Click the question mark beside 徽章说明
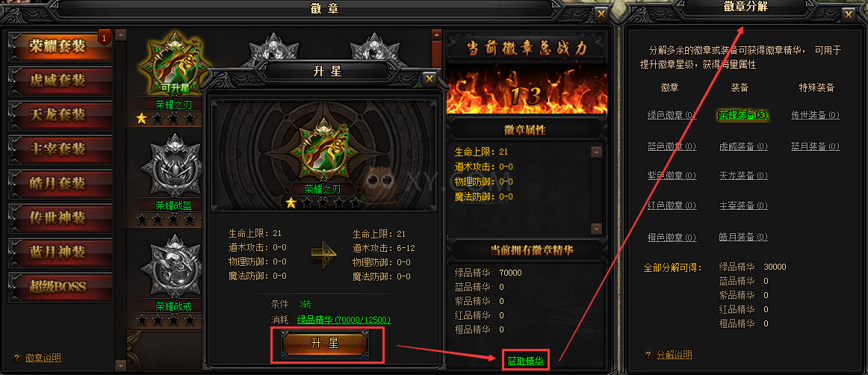This screenshot has height=375, width=868. click(x=16, y=358)
